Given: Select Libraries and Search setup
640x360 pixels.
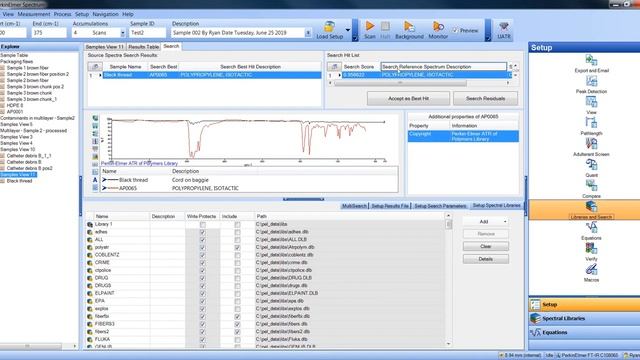Looking at the screenshot, I should (591, 210).
